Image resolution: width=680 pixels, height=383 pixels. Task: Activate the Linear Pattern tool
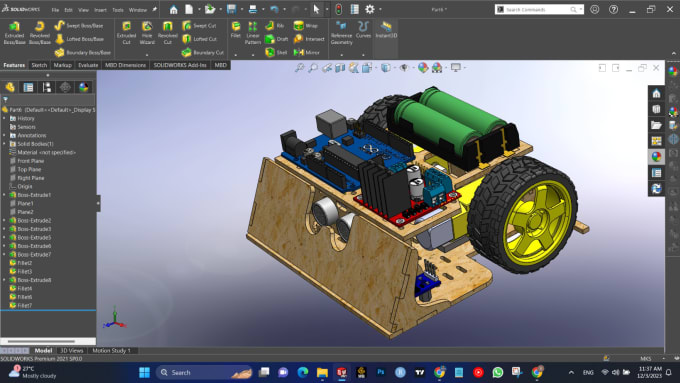[252, 33]
